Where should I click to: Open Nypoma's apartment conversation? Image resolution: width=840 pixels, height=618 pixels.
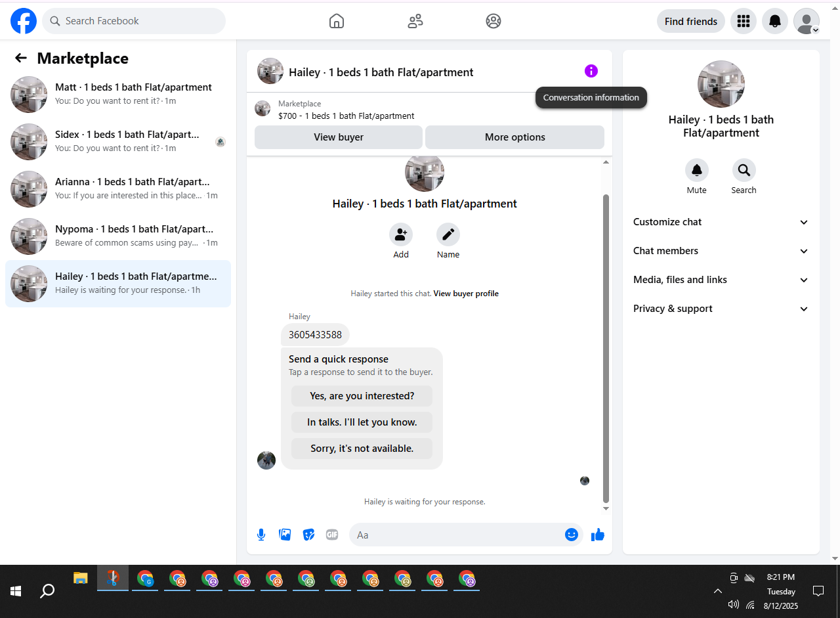pos(118,236)
